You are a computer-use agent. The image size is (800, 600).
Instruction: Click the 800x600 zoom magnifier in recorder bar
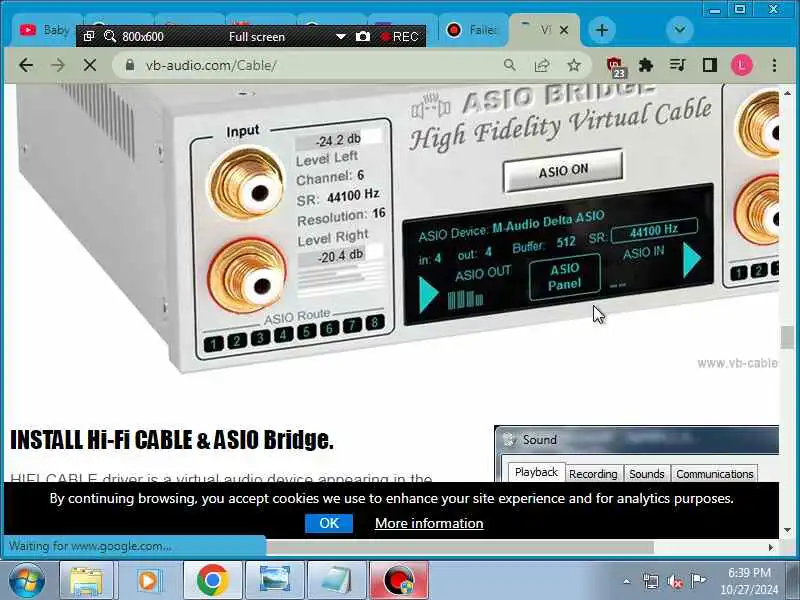tap(110, 36)
